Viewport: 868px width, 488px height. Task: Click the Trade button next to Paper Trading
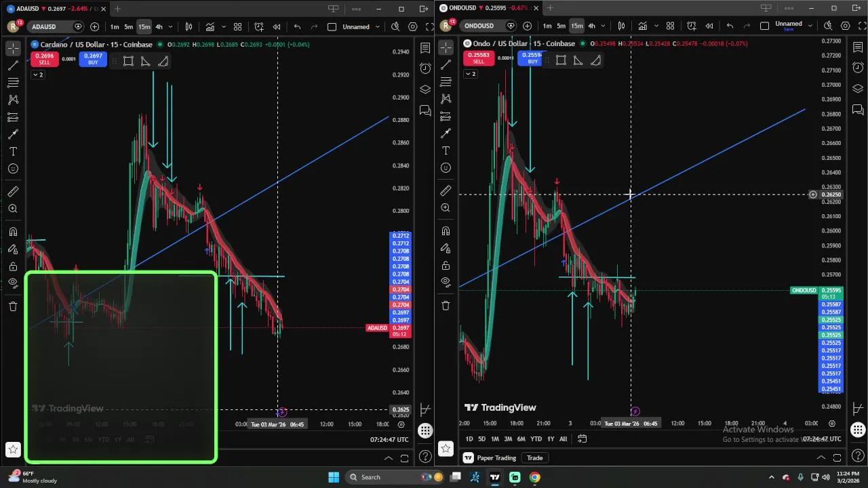534,457
